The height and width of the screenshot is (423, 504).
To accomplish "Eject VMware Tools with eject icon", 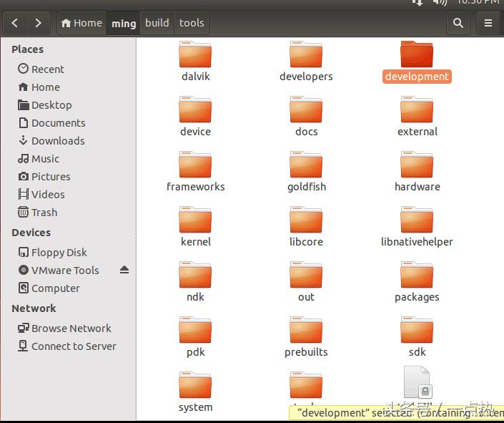I will [124, 270].
